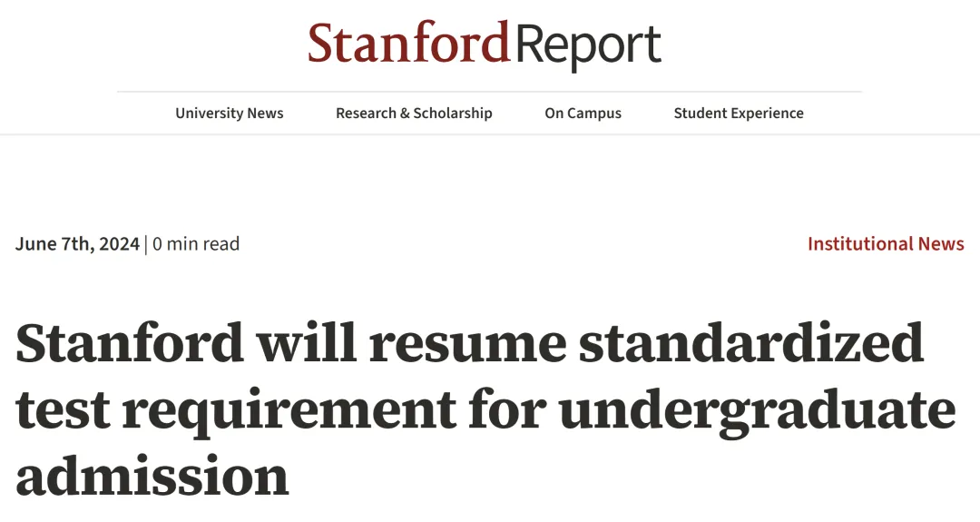980x522 pixels.
Task: Click the "0 min read" label
Action: (x=196, y=244)
